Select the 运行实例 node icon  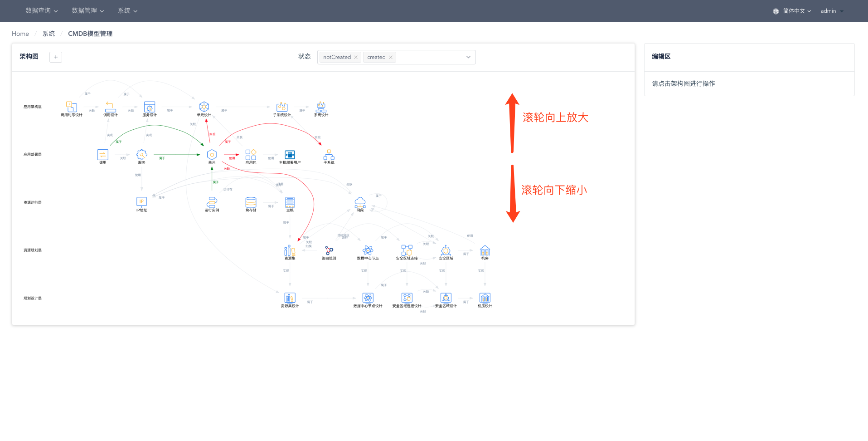[x=212, y=202]
